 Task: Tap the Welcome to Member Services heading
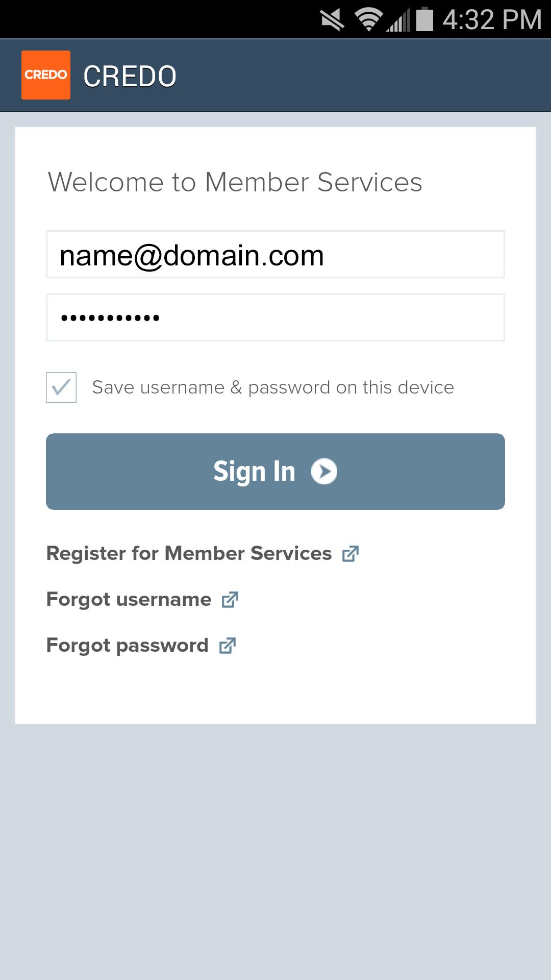click(x=235, y=182)
